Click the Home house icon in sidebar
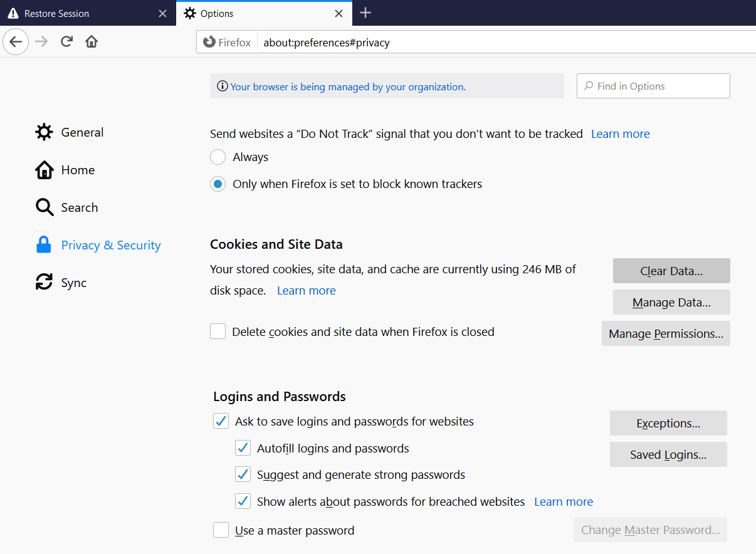 point(44,170)
